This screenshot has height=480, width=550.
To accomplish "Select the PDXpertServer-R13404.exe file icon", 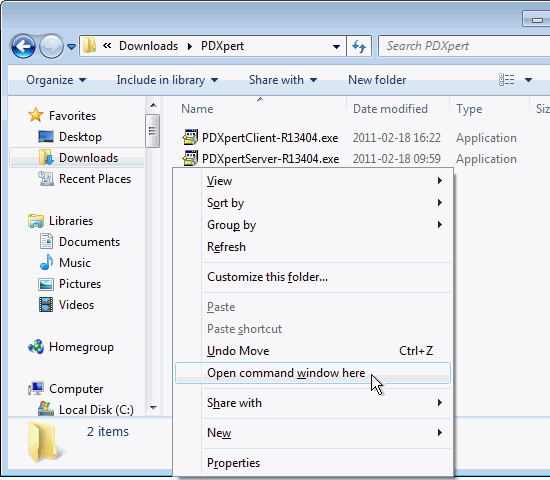I will (190, 158).
